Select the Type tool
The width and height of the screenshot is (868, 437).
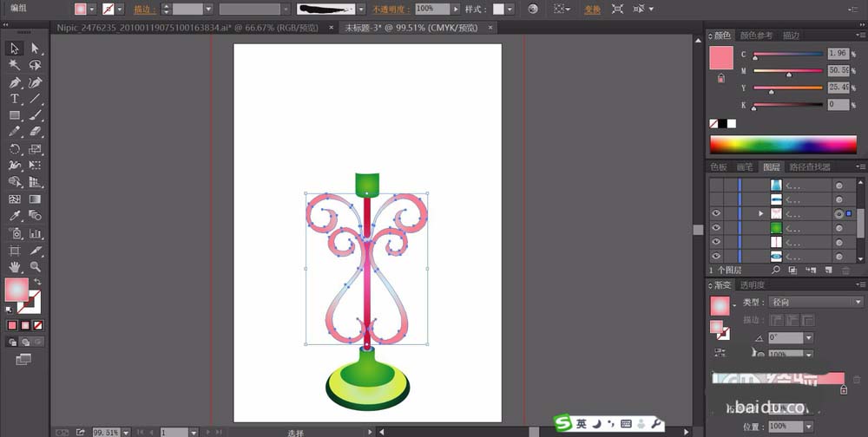click(x=15, y=99)
